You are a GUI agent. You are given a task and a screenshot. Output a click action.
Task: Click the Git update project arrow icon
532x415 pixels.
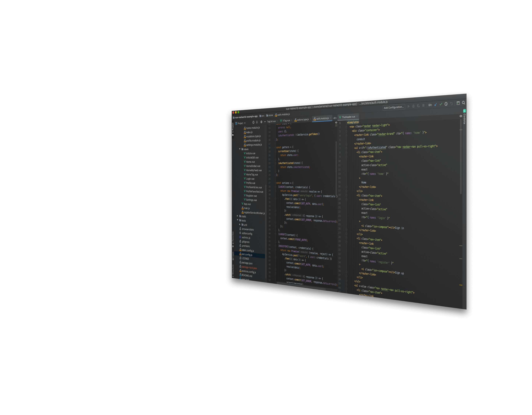(x=436, y=105)
